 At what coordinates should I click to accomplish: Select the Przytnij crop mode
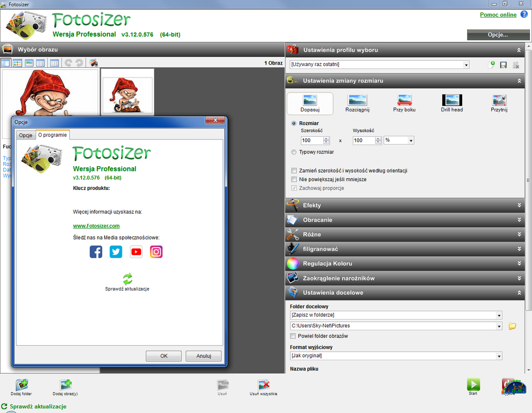499,103
